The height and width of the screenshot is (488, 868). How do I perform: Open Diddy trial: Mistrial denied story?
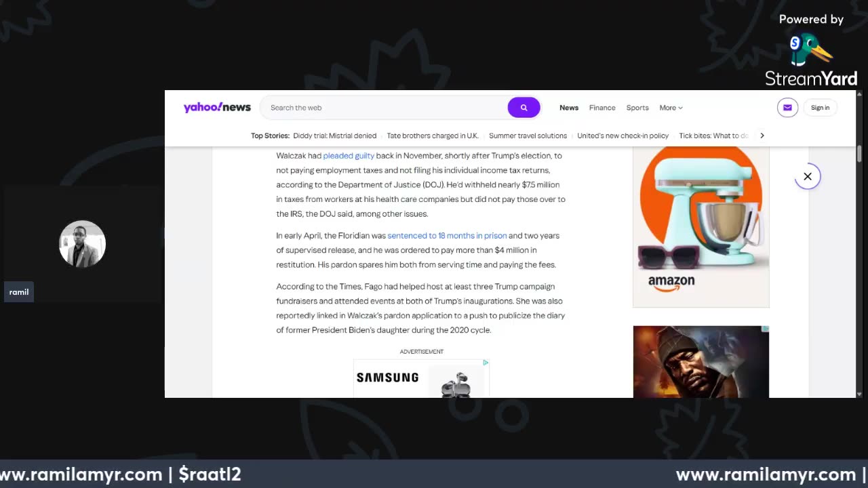click(334, 136)
